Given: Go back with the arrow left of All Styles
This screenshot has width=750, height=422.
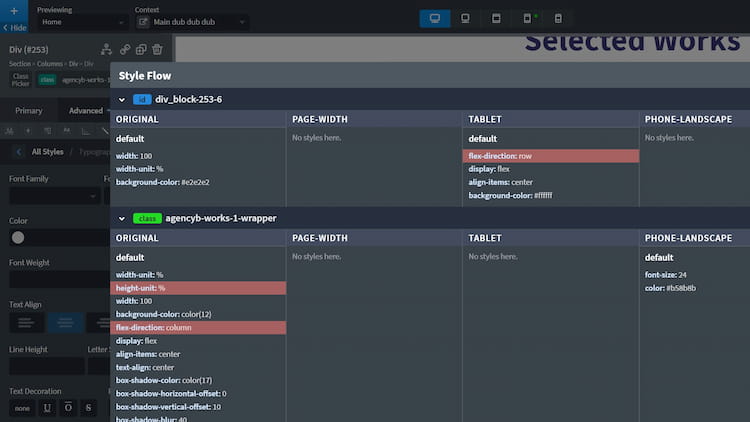Looking at the screenshot, I should tap(19, 152).
